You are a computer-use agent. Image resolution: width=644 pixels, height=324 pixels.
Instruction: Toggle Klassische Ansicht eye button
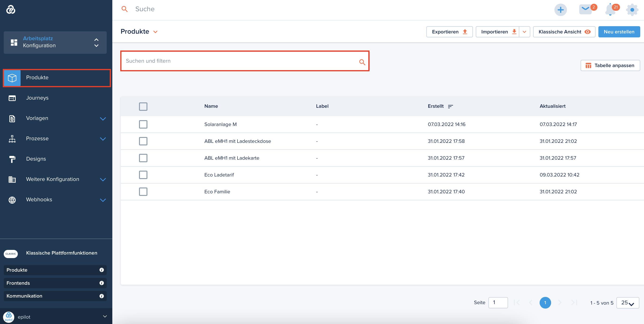point(564,32)
